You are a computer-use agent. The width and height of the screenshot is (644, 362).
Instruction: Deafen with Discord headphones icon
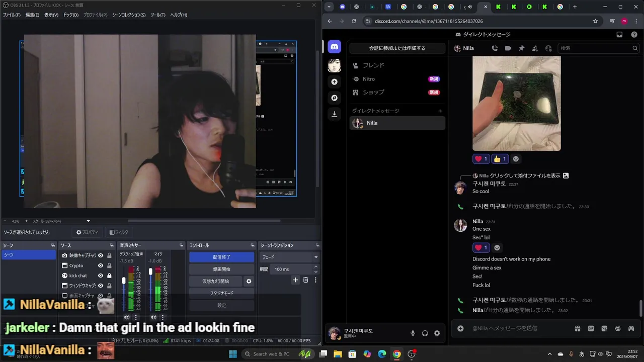point(425,333)
